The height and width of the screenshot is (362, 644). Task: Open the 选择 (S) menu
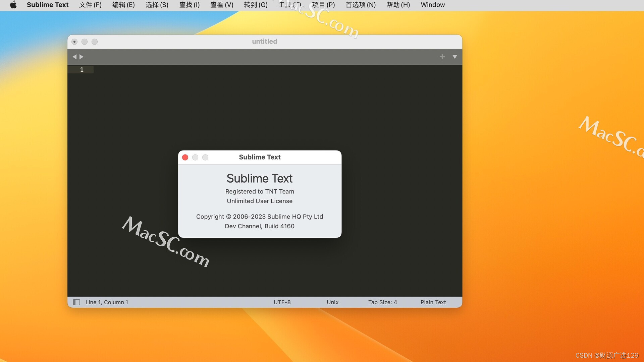[x=157, y=5]
